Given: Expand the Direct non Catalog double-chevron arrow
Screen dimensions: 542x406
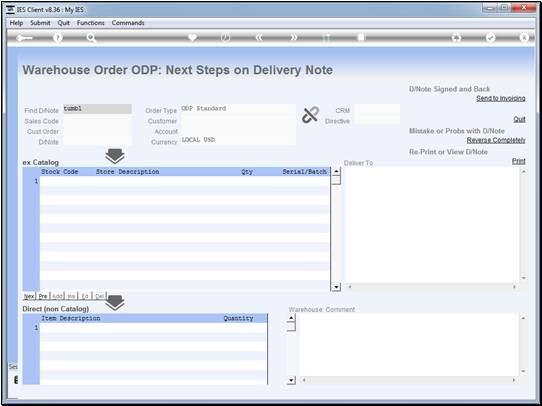Looking at the screenshot, I should coord(115,303).
